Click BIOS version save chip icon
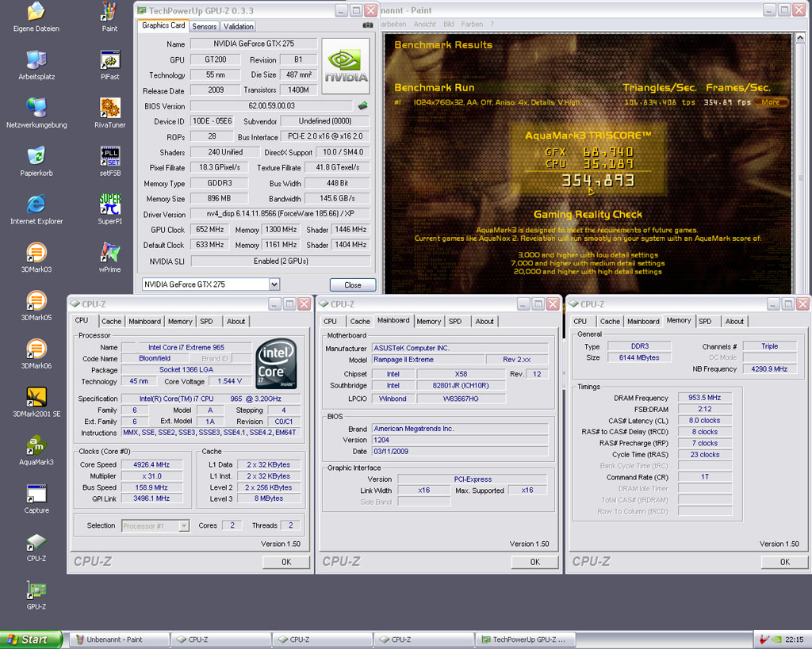 [363, 105]
